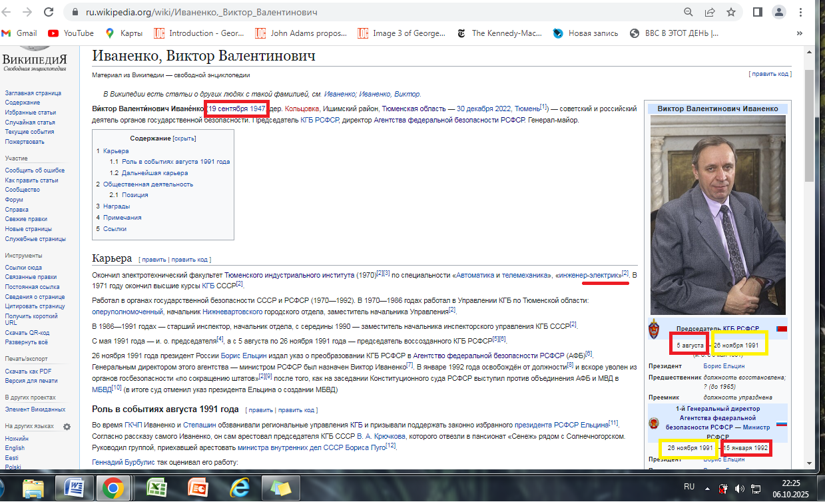Open the zoom magnifier icon in address bar
The image size is (825, 504).
tap(688, 12)
